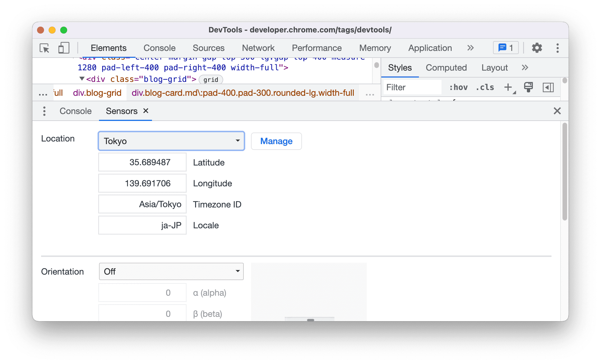Click the notification badge icon showing 1
Image resolution: width=601 pixels, height=364 pixels.
pyautogui.click(x=506, y=48)
